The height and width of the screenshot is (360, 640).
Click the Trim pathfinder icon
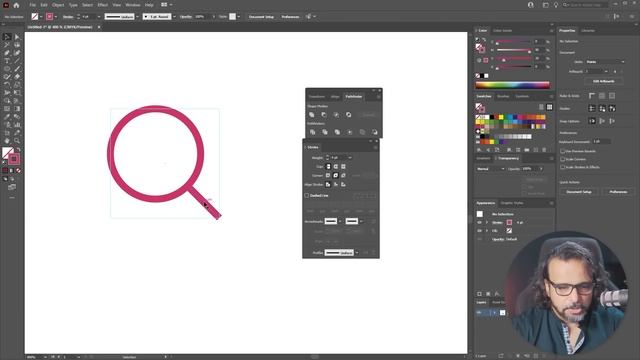pyautogui.click(x=325, y=132)
